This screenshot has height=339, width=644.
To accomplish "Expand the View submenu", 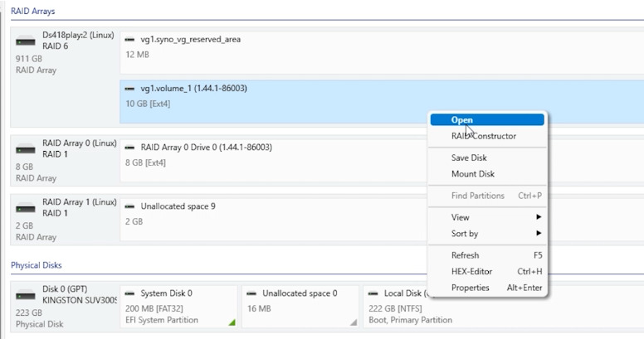I will tap(487, 217).
